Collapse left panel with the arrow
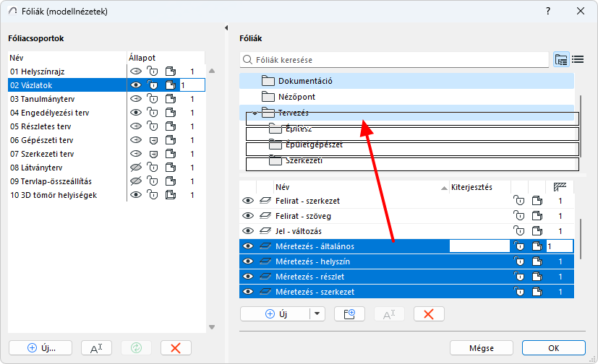598x364 pixels. (226, 27)
